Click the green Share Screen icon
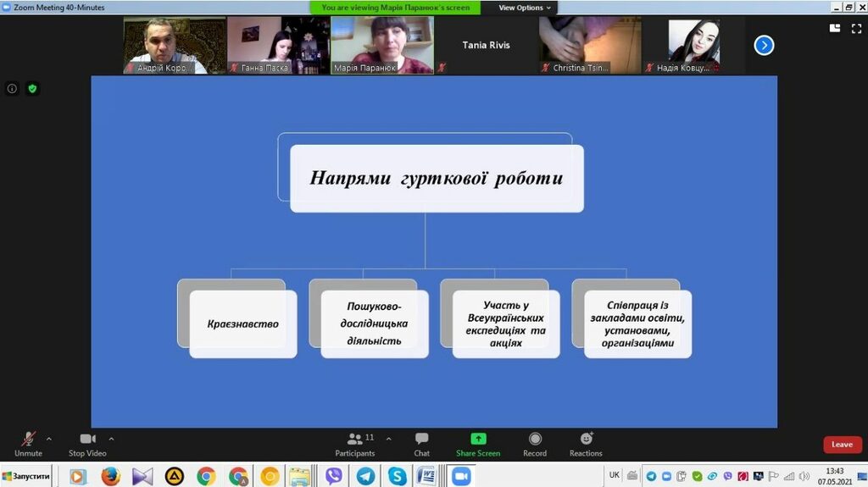The width and height of the screenshot is (868, 487). click(478, 439)
